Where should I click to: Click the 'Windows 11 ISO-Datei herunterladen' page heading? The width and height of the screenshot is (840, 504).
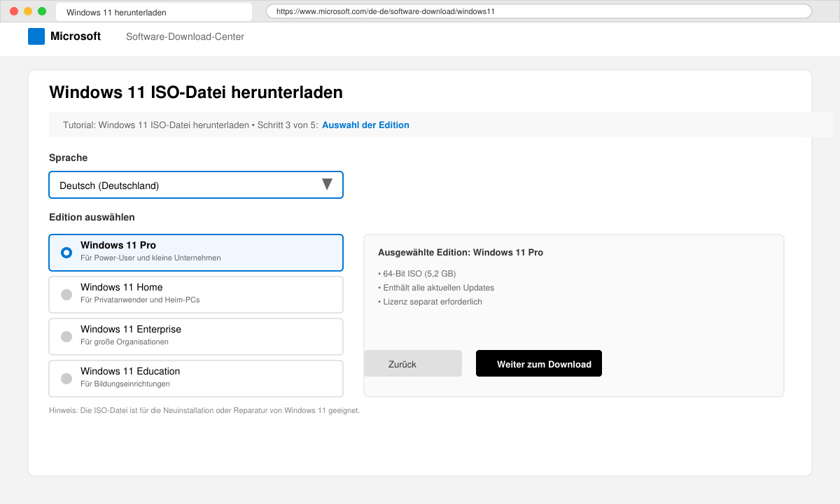[x=196, y=92]
